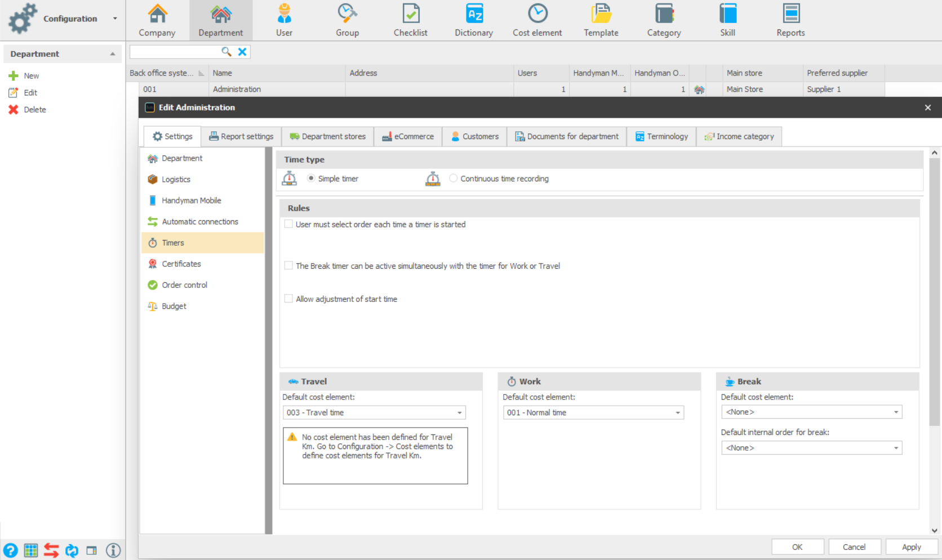Click the department search input field

pos(175,52)
